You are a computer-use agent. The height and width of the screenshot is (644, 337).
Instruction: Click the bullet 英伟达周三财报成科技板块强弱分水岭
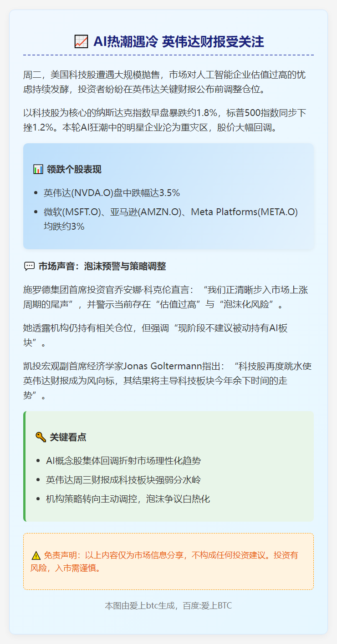pyautogui.click(x=123, y=480)
